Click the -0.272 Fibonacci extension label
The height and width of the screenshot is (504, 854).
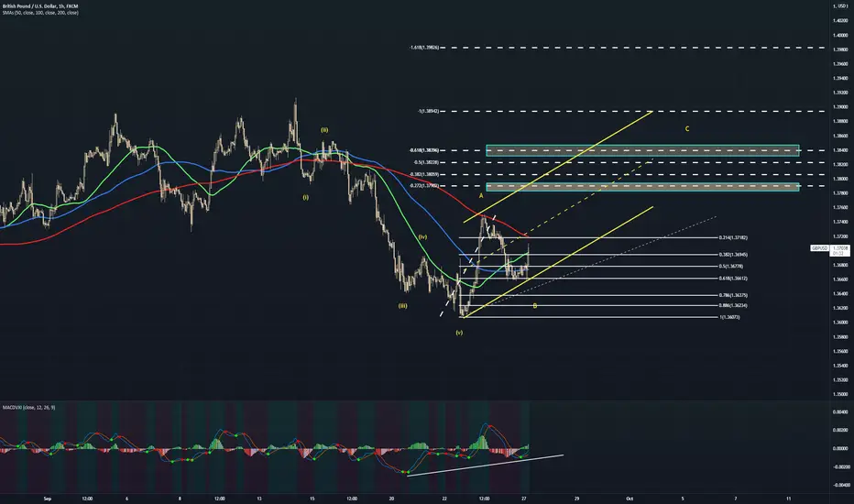(424, 186)
